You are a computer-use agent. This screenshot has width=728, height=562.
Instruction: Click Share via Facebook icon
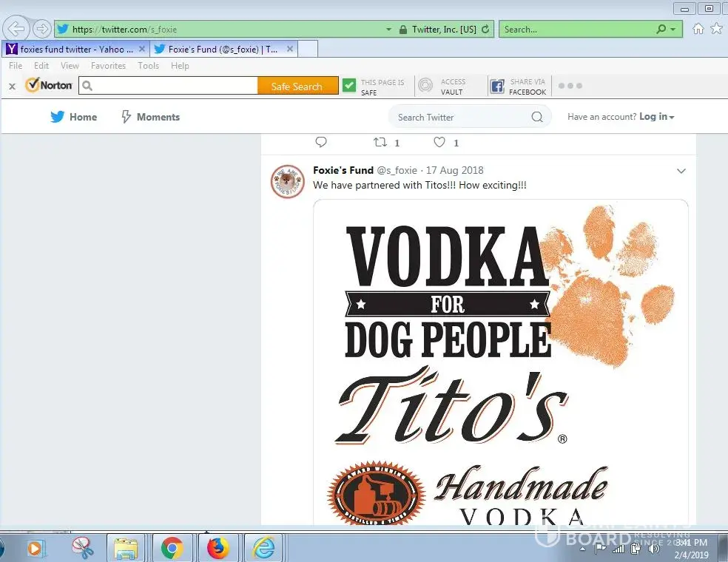497,86
